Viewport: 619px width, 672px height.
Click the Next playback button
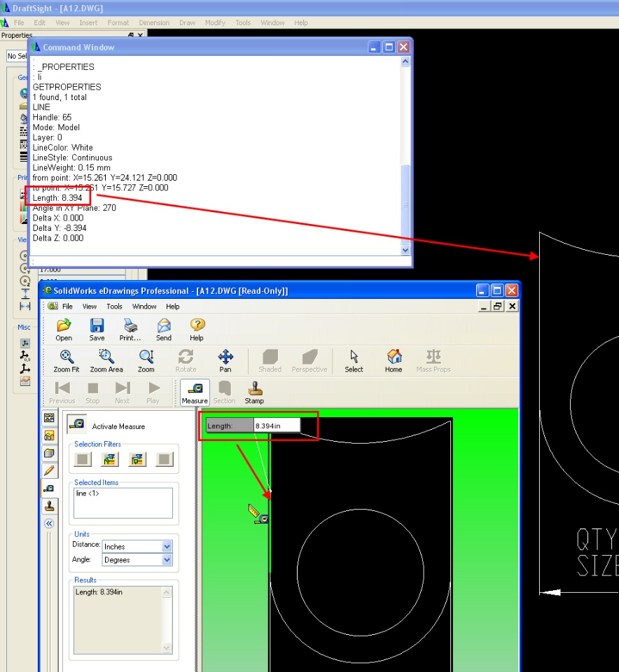pos(122,393)
